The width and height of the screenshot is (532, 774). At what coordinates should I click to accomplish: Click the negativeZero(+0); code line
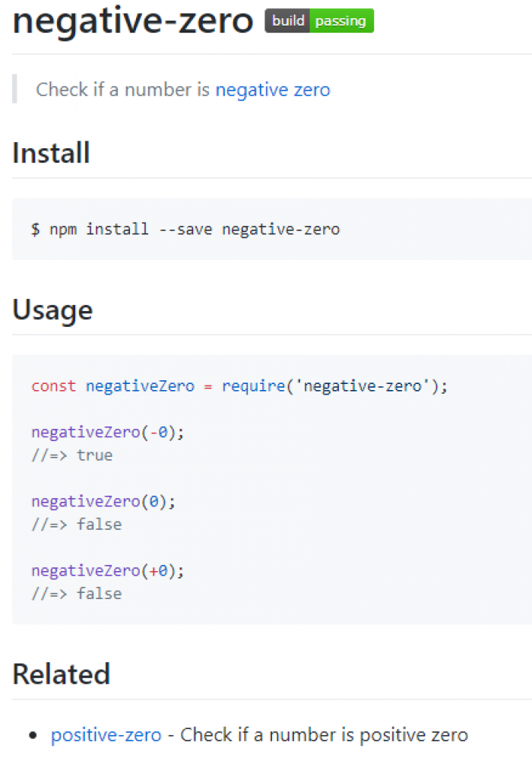(x=108, y=571)
